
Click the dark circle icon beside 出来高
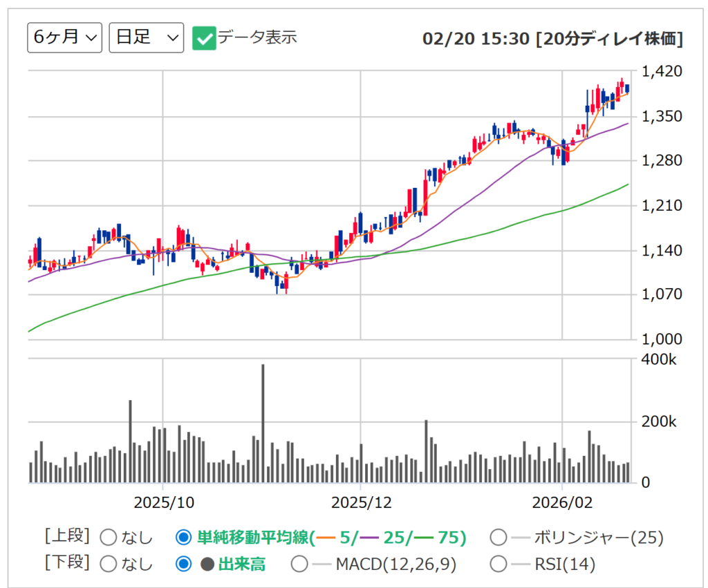point(207,564)
